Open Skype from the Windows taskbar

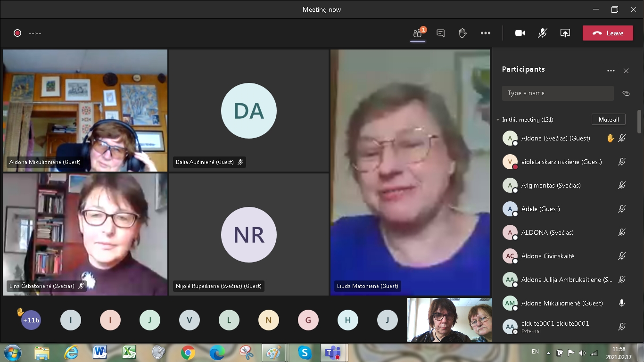(x=305, y=352)
